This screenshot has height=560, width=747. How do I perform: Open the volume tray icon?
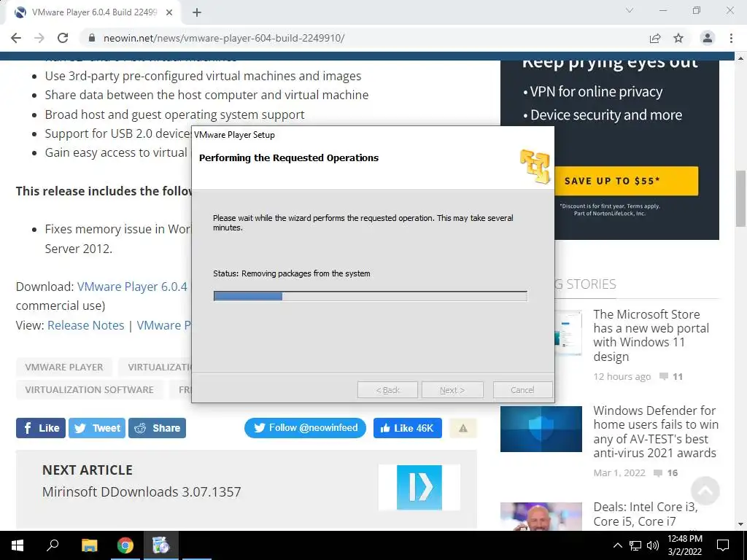[x=653, y=545]
